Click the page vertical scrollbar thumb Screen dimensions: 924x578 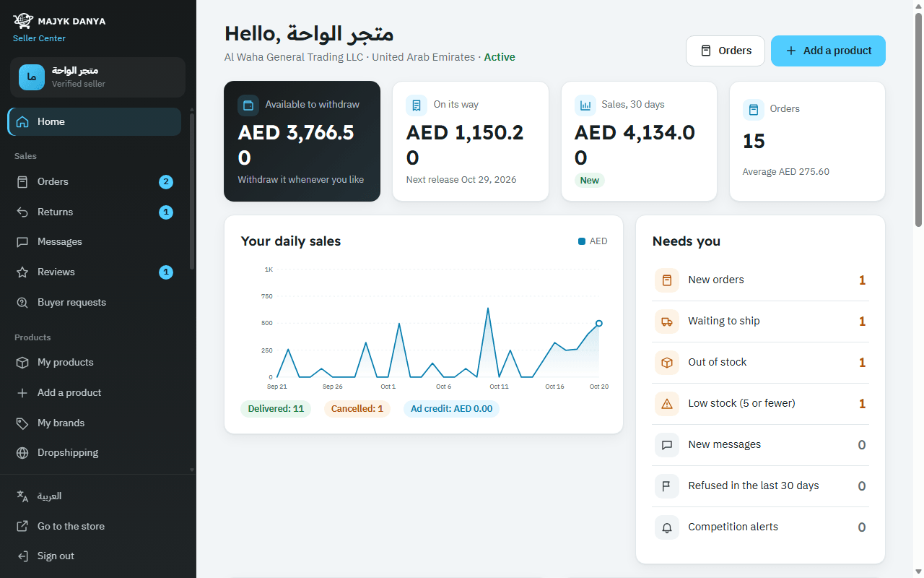[918, 120]
